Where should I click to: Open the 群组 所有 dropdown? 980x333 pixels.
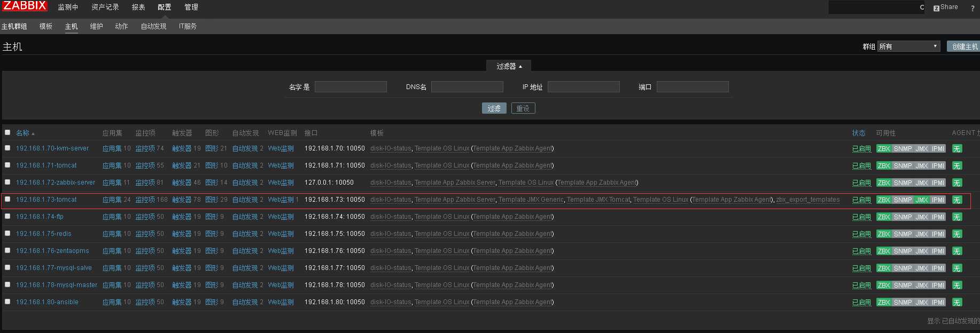point(908,46)
